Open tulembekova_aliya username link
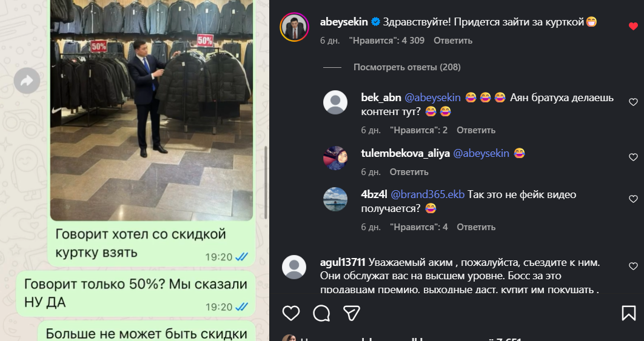644x341 pixels. click(x=405, y=153)
